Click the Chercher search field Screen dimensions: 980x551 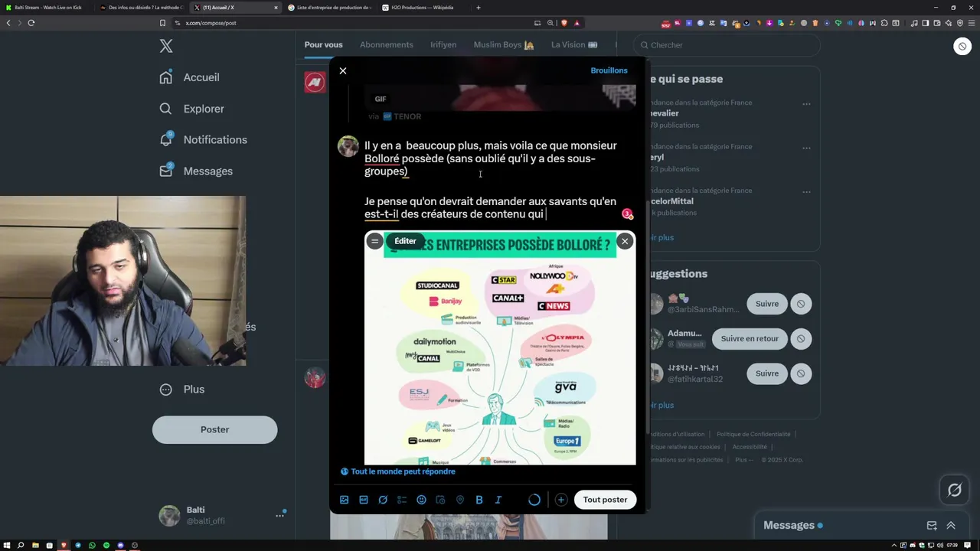pyautogui.click(x=727, y=45)
